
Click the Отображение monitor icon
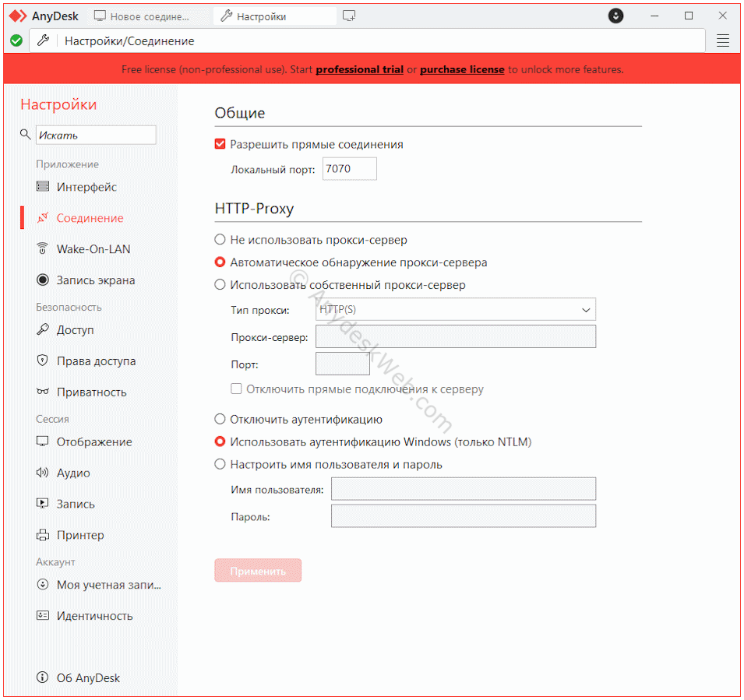(x=43, y=441)
